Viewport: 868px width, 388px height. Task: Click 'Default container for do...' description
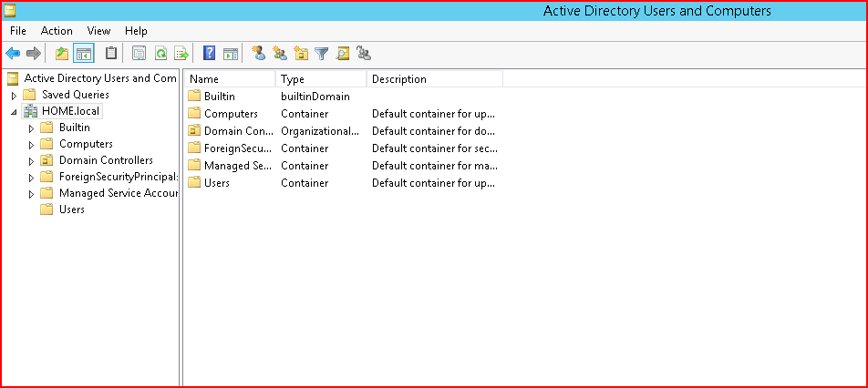pyautogui.click(x=433, y=131)
